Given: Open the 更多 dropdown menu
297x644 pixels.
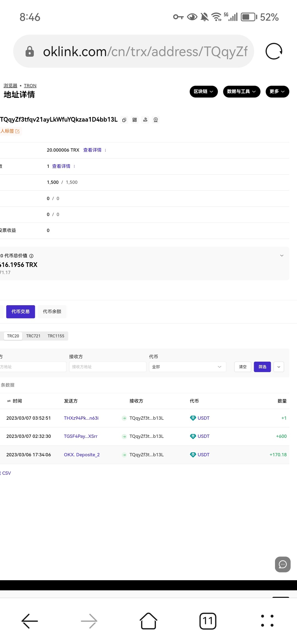Looking at the screenshot, I should pyautogui.click(x=277, y=92).
